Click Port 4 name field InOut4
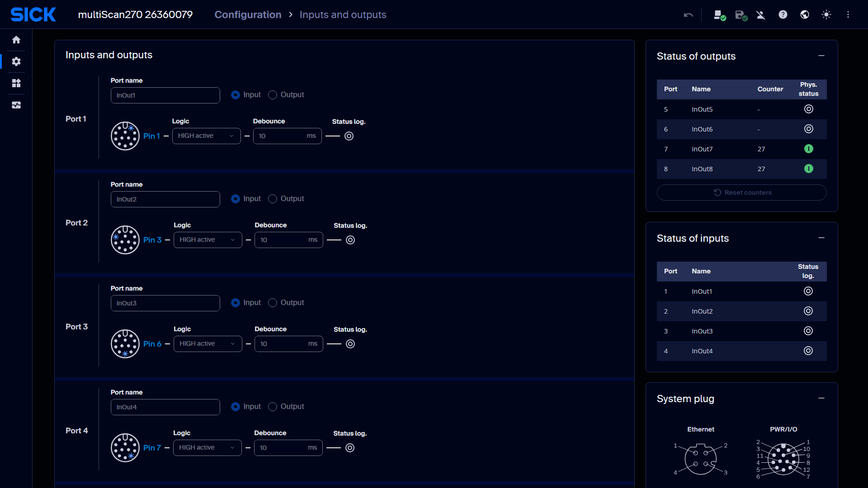 (x=165, y=407)
